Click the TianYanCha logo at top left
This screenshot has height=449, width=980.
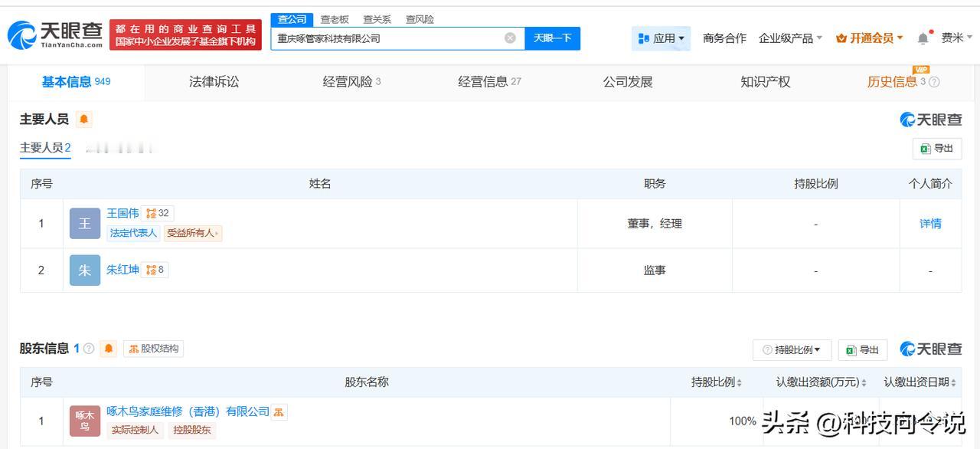55,34
